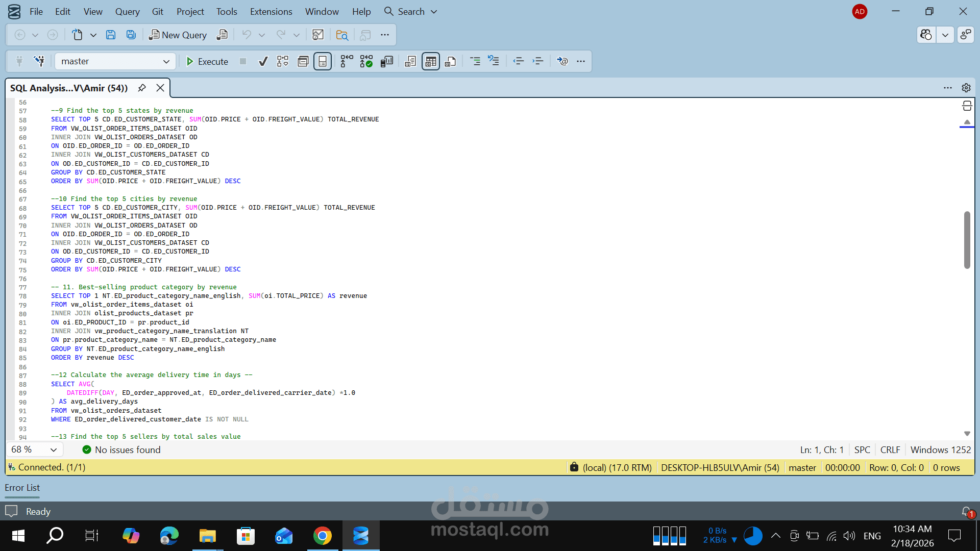Open the master database dropdown
This screenshot has width=980, height=551.
pyautogui.click(x=115, y=61)
